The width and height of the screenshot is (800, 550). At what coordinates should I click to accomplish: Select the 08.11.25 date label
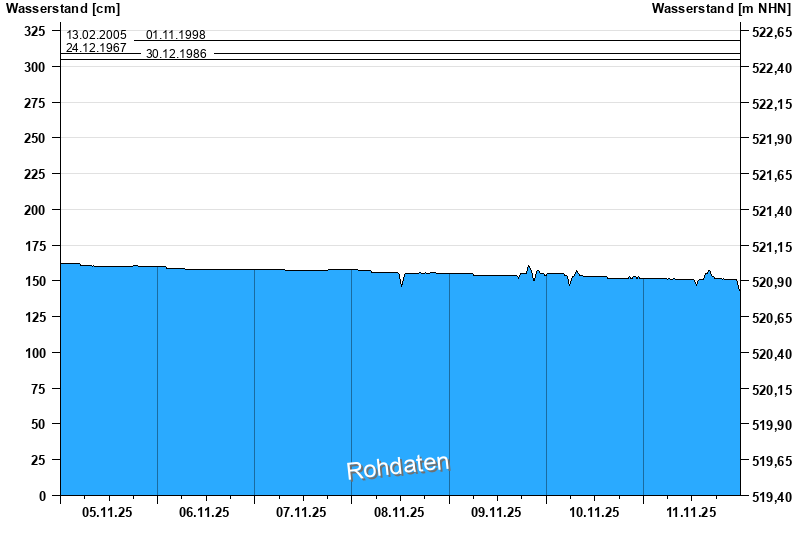click(399, 512)
